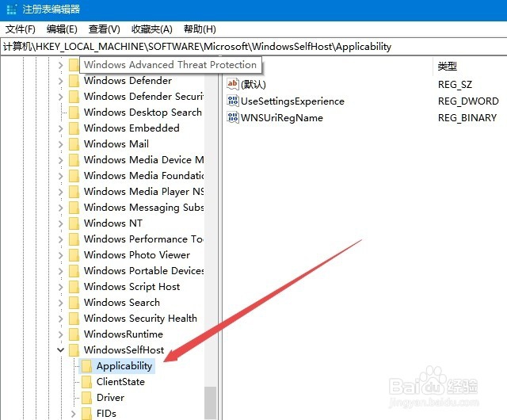Image resolution: width=507 pixels, height=420 pixels.
Task: Expand the Windows Photo Viewer key
Action: 60,255
